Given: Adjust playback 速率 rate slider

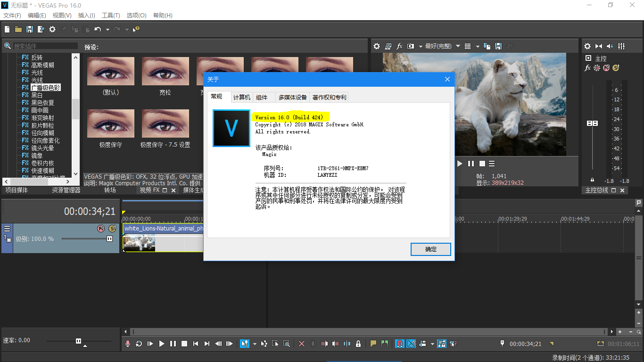Looking at the screenshot, I should [x=79, y=341].
